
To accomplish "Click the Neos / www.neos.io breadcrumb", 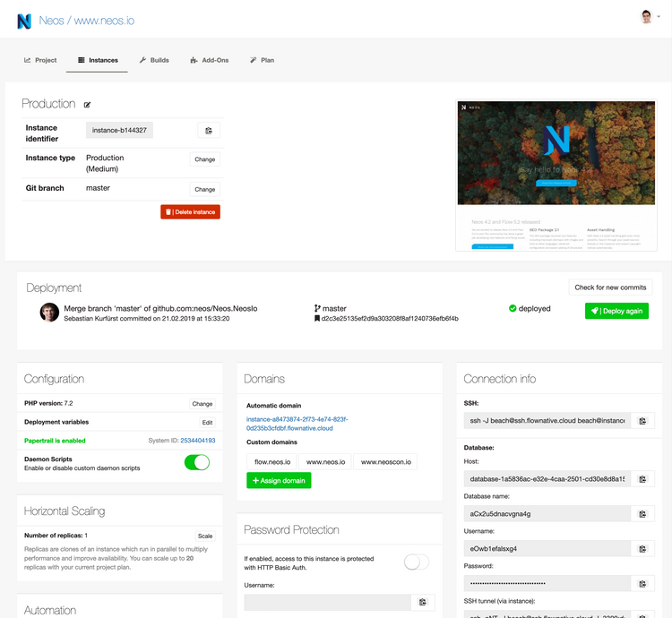I will point(87,21).
